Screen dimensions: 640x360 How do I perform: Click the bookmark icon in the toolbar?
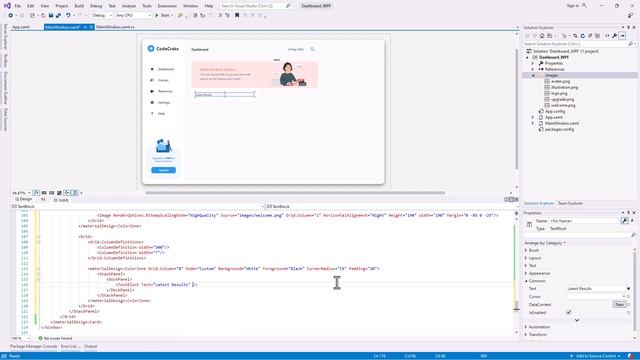pyautogui.click(x=237, y=16)
